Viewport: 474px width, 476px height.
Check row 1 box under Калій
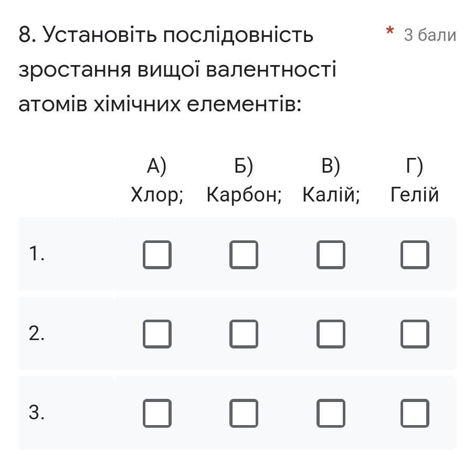pyautogui.click(x=331, y=255)
